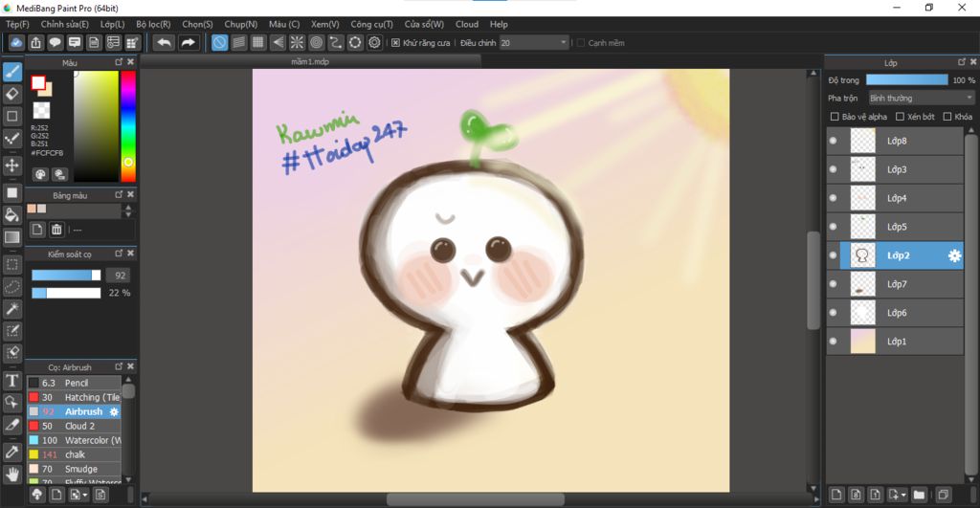Enable Xén bớt checkbox
Image resolution: width=980 pixels, height=508 pixels.
900,117
